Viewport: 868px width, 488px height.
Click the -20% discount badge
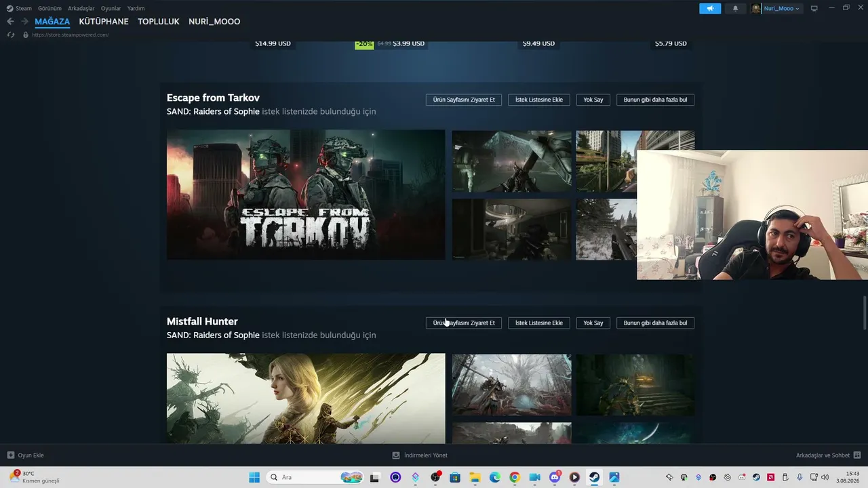coord(364,43)
